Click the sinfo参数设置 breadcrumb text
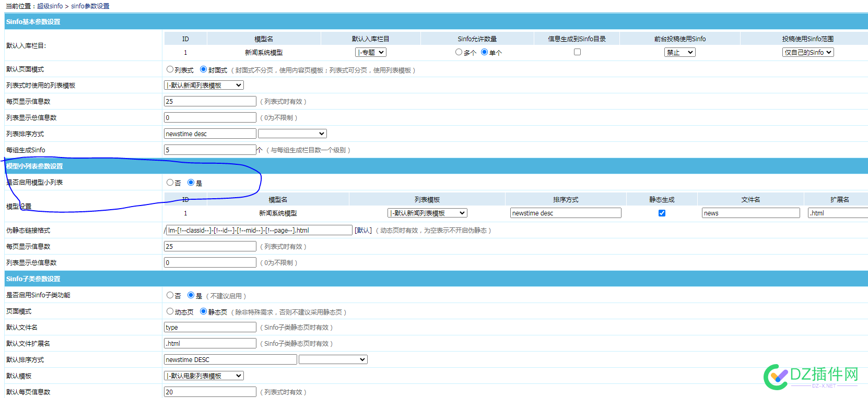 tap(90, 6)
